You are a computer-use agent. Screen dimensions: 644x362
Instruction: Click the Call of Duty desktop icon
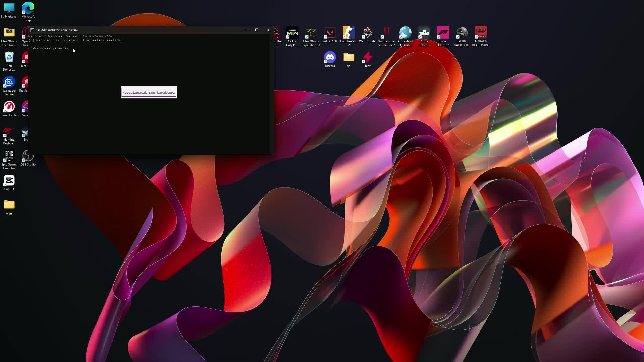click(x=292, y=33)
